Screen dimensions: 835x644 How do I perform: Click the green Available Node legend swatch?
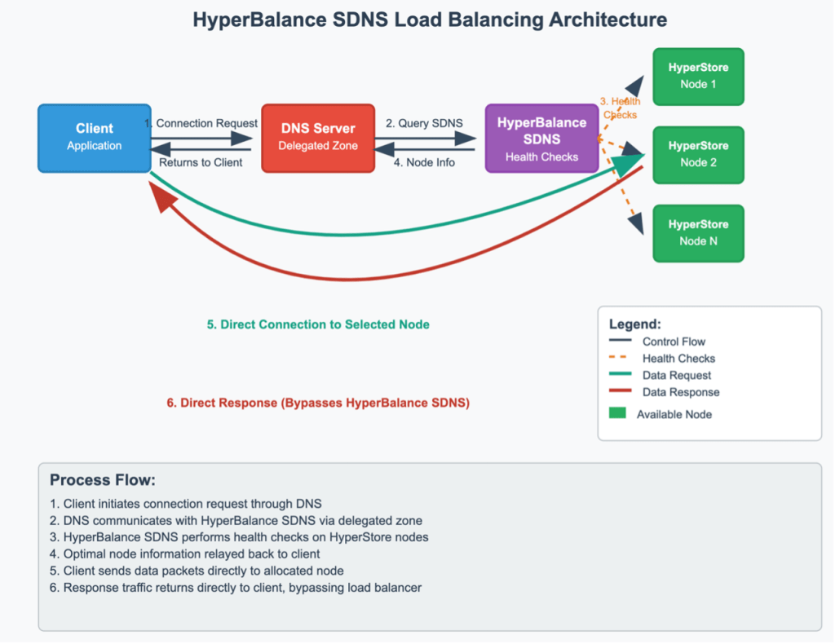point(617,413)
